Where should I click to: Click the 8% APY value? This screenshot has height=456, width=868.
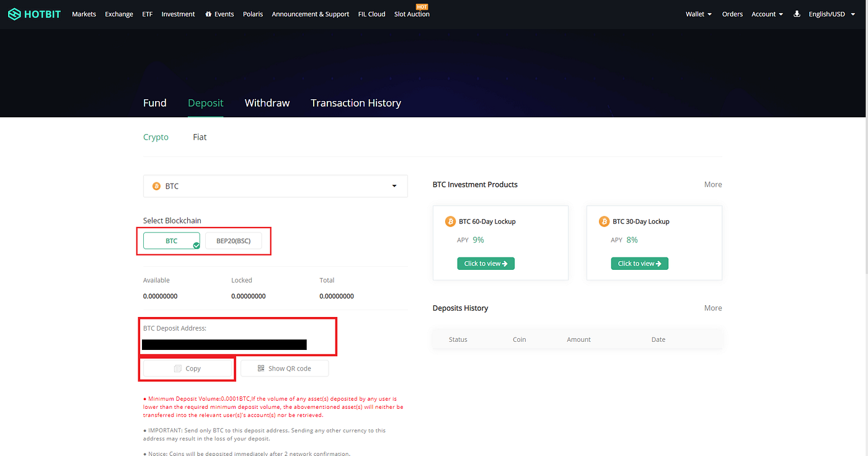(x=632, y=240)
